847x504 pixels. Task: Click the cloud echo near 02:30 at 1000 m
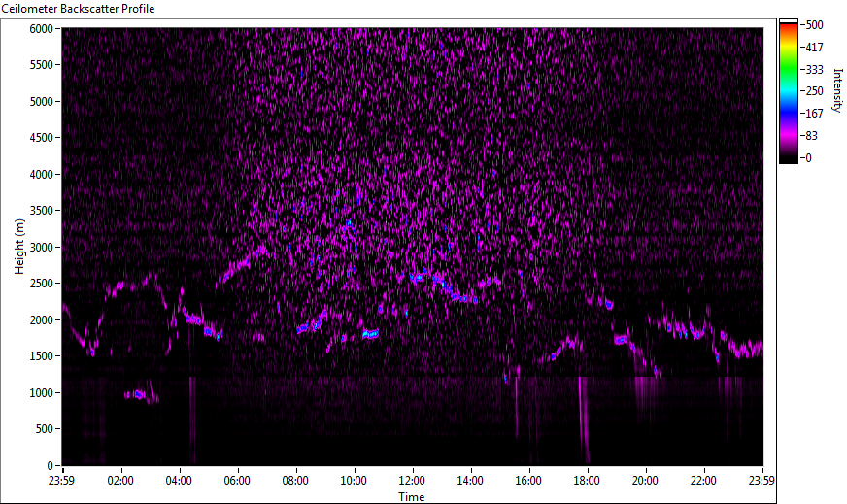tap(139, 394)
